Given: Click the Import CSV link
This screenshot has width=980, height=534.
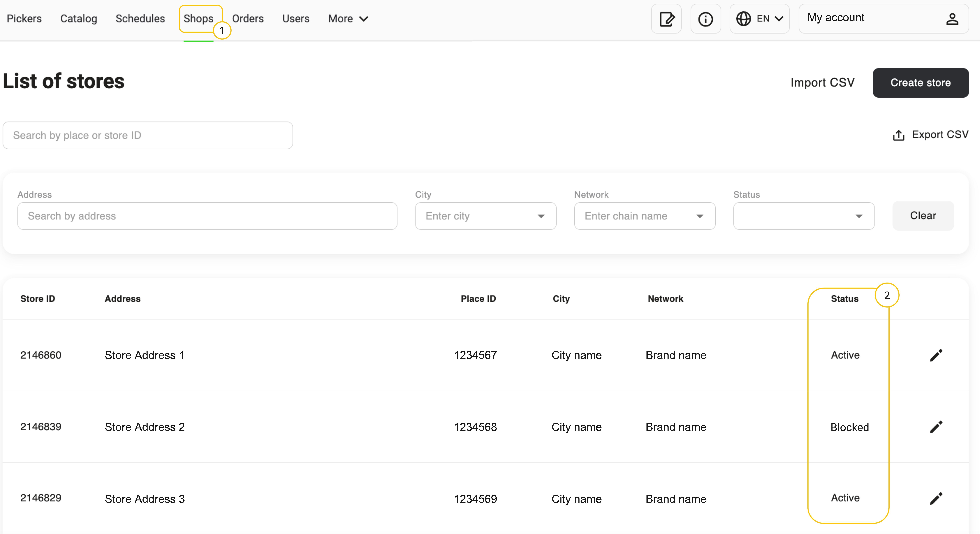Looking at the screenshot, I should coord(822,83).
